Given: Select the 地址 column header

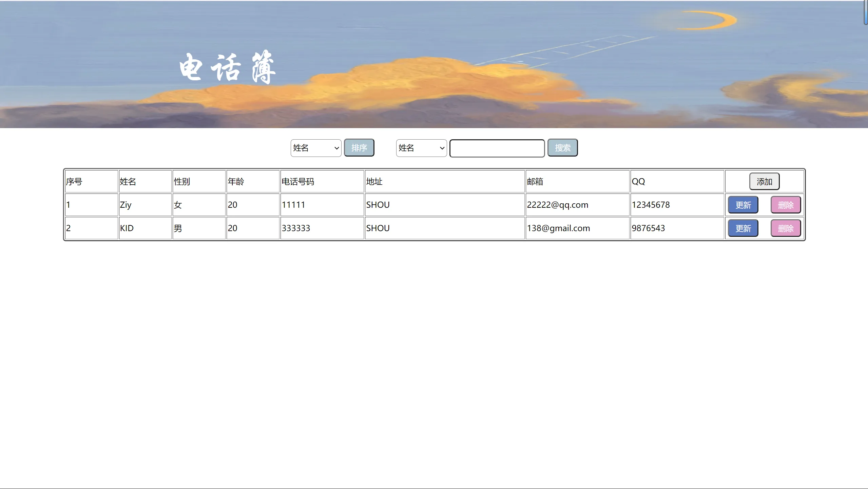Looking at the screenshot, I should [445, 181].
